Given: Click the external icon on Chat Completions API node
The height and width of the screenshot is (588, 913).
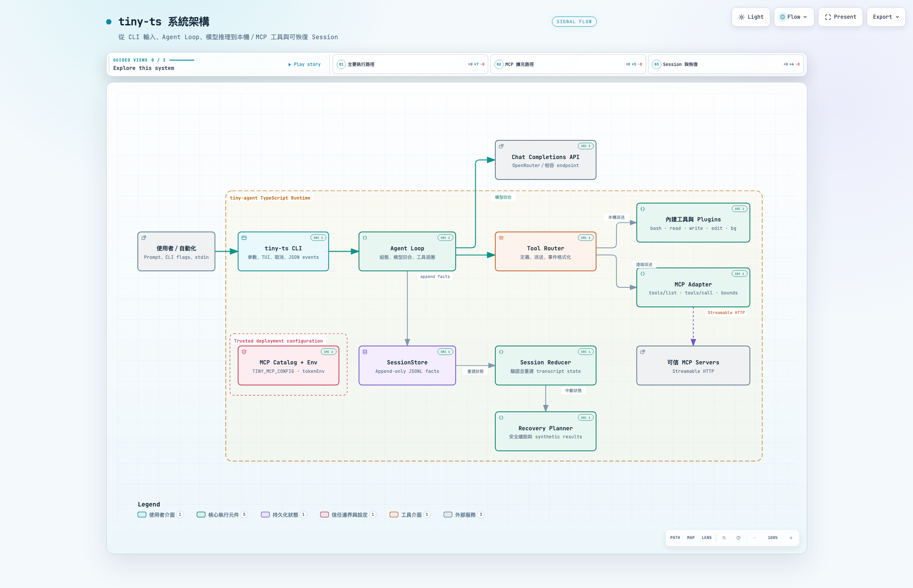Looking at the screenshot, I should tap(501, 146).
